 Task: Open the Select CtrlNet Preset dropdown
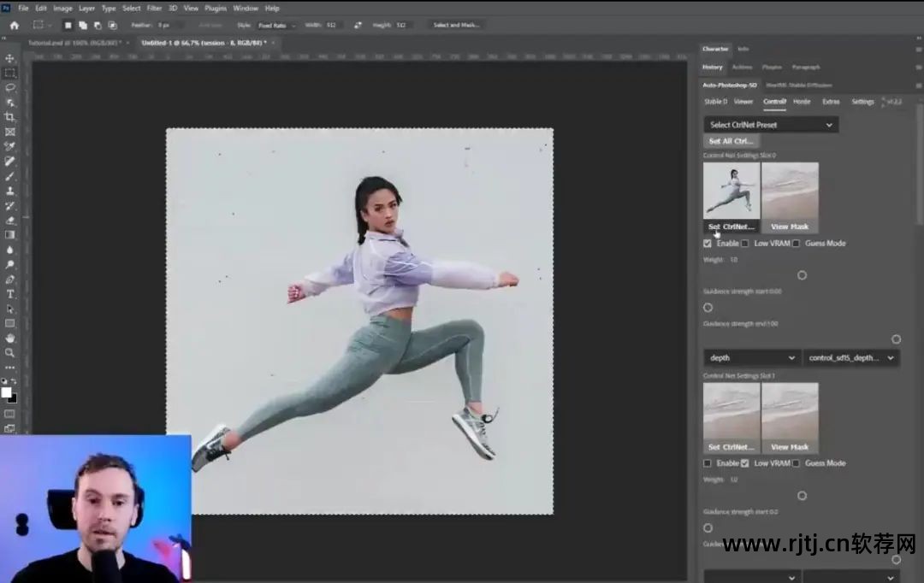tap(770, 125)
